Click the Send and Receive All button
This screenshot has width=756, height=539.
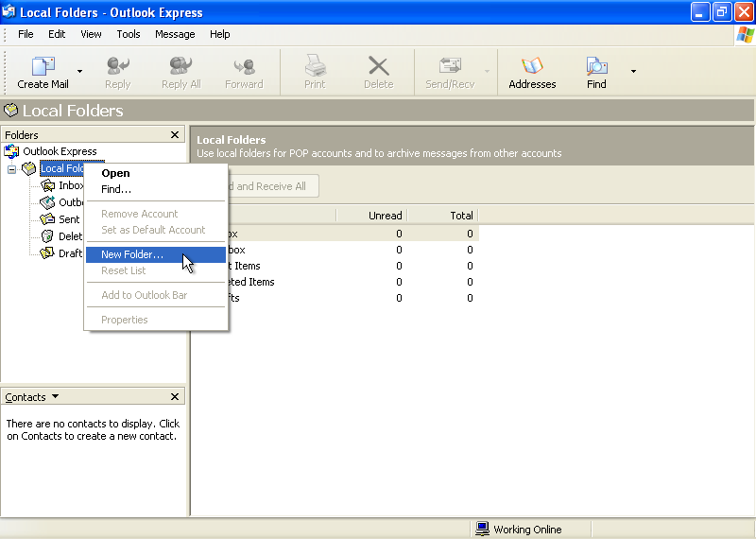click(271, 186)
